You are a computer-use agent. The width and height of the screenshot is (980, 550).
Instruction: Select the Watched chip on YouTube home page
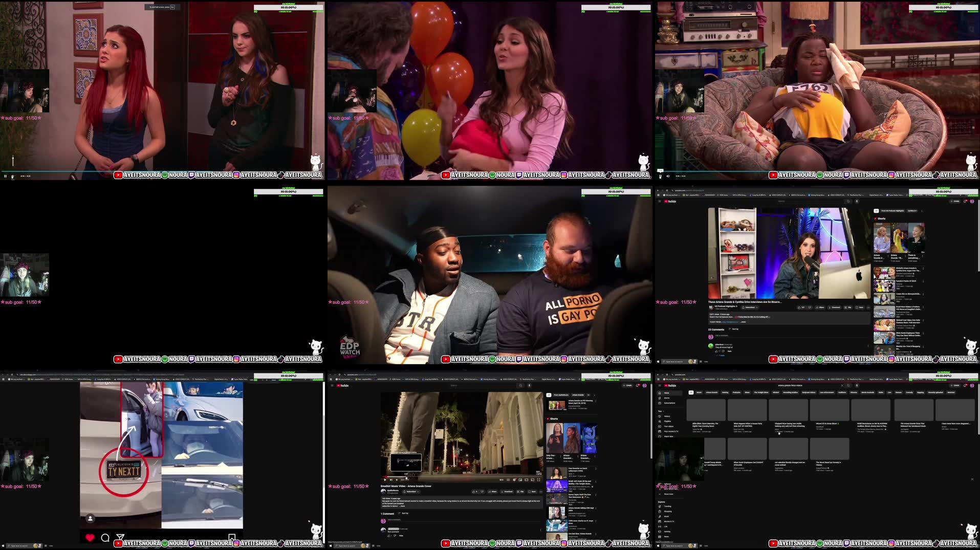[951, 392]
